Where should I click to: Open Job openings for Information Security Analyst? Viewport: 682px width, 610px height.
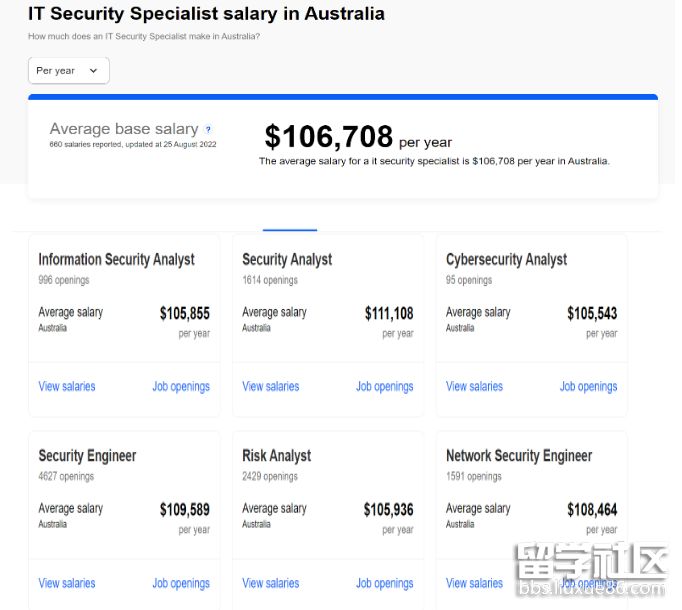pos(181,386)
